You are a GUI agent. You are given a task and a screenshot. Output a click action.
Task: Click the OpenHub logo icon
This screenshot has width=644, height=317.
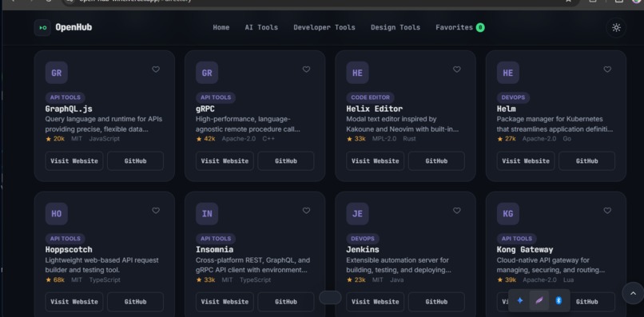coord(42,27)
